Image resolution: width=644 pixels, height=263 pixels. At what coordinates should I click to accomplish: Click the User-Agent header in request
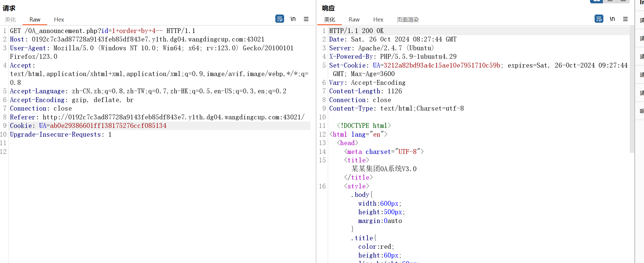(152, 48)
